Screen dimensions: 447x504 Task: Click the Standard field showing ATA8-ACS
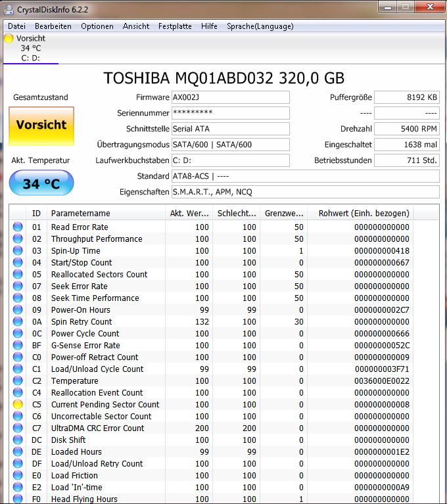[306, 176]
